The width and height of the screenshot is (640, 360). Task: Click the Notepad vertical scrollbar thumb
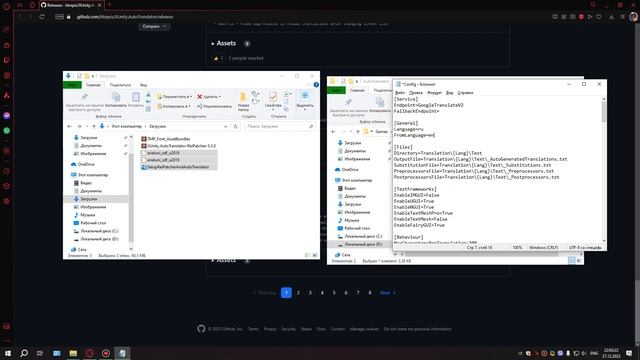604,112
